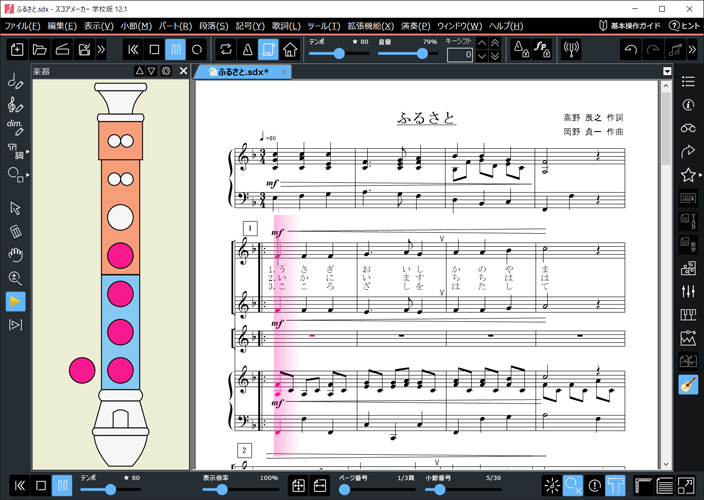Create a new score file
Screen dimensions: 704x500
[x=17, y=49]
